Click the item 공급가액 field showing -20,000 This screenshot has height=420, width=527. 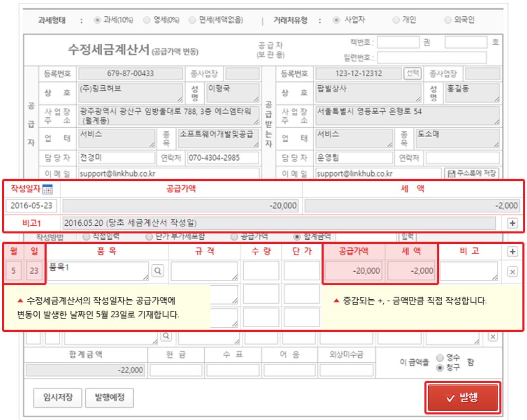tap(353, 271)
